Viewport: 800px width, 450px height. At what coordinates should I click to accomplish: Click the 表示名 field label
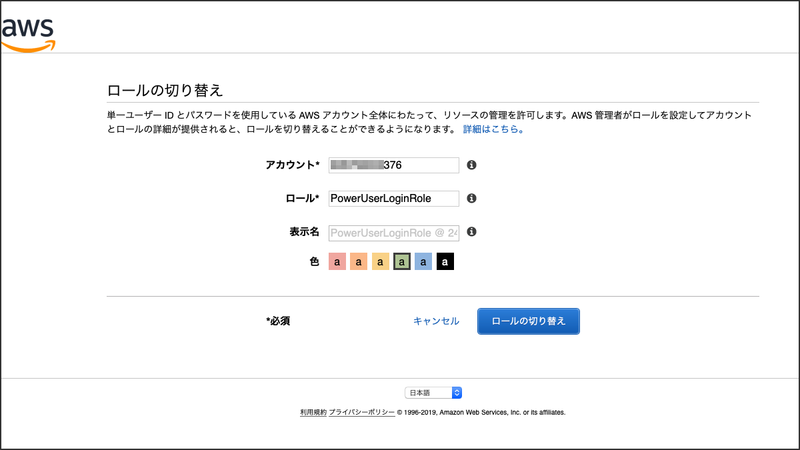click(x=305, y=232)
